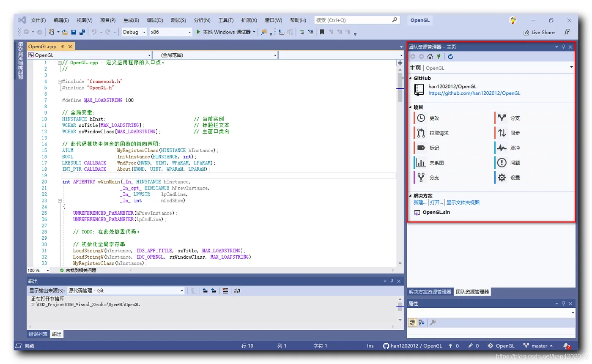Toggle auto-hide pin on Team Explorer panel
592x364 pixels.
tap(564, 47)
